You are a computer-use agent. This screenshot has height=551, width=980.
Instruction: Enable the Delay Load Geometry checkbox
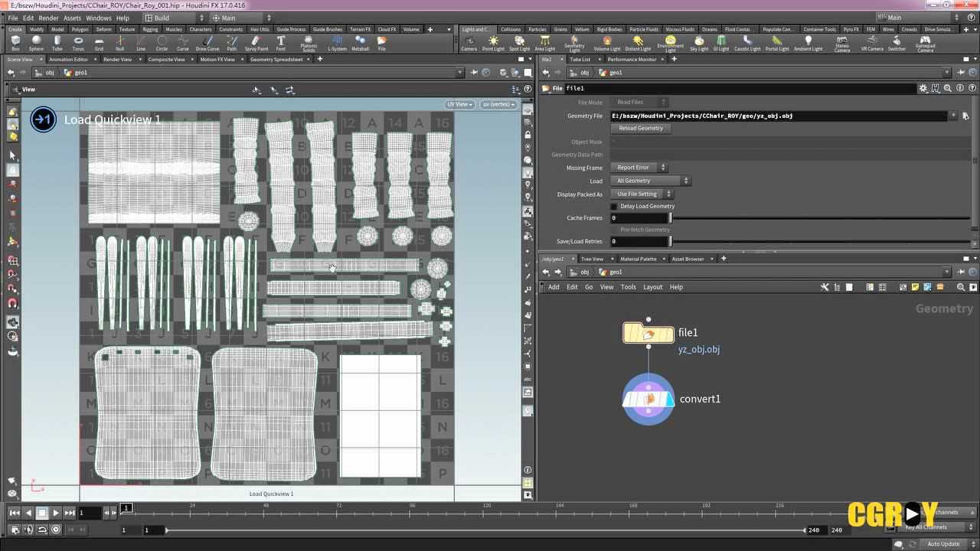coord(614,207)
